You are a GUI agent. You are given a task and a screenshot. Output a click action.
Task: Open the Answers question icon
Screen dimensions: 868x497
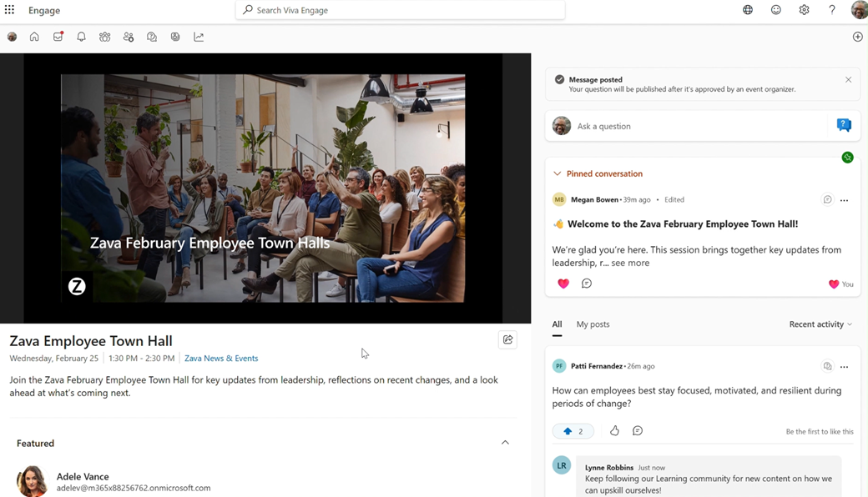coord(151,37)
